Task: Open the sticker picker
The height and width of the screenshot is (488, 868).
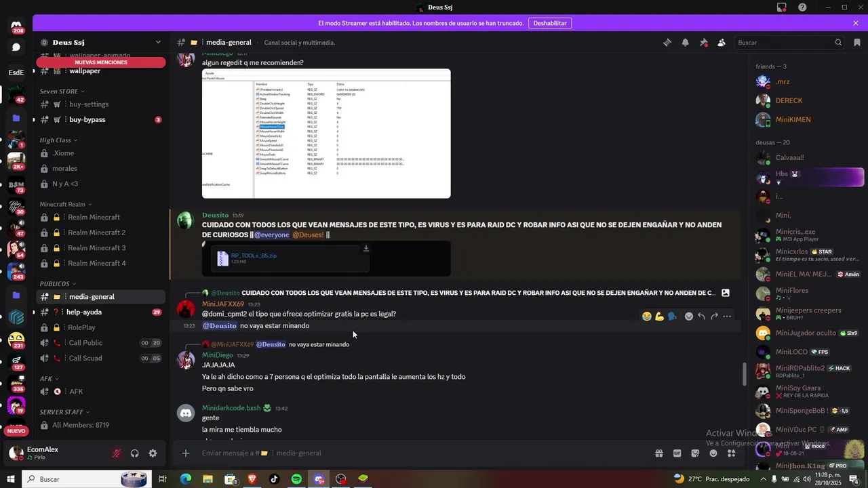Action: (695, 453)
